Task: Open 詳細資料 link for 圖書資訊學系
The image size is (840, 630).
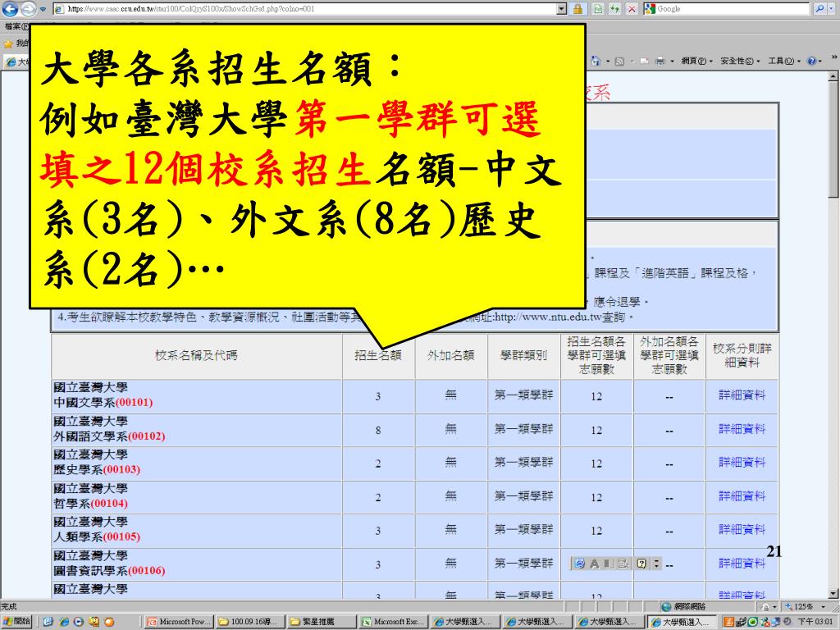Action: pyautogui.click(x=742, y=564)
